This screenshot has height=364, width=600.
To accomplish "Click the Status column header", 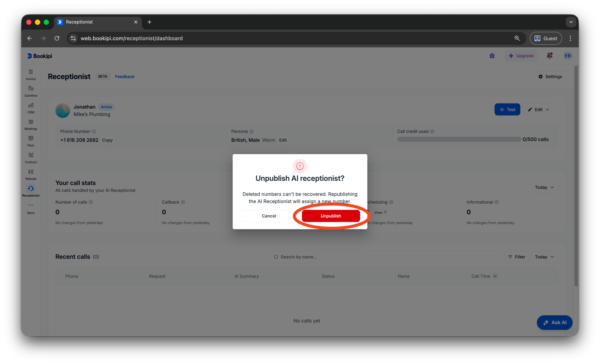I will 328,276.
